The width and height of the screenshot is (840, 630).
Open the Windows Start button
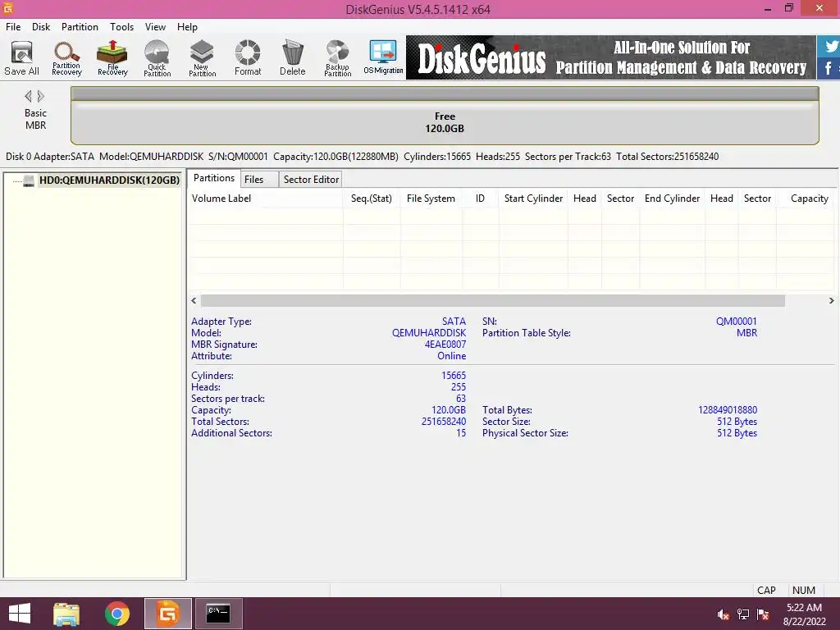coord(20,614)
